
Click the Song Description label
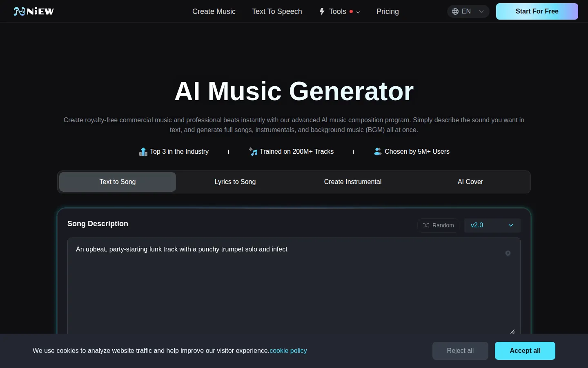coord(98,224)
